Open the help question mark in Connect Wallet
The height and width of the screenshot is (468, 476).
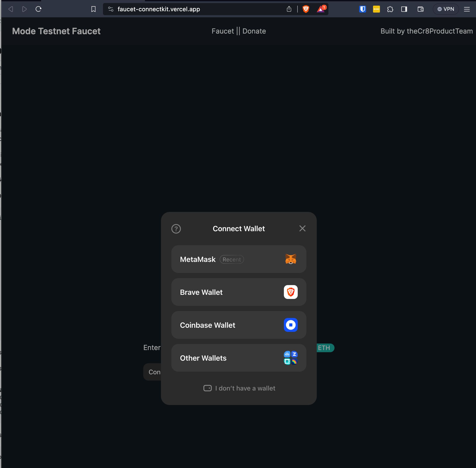point(176,229)
